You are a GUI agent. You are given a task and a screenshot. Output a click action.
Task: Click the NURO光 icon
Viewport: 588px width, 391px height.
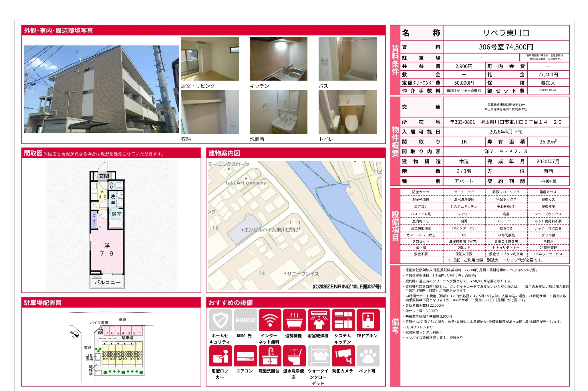245,320
